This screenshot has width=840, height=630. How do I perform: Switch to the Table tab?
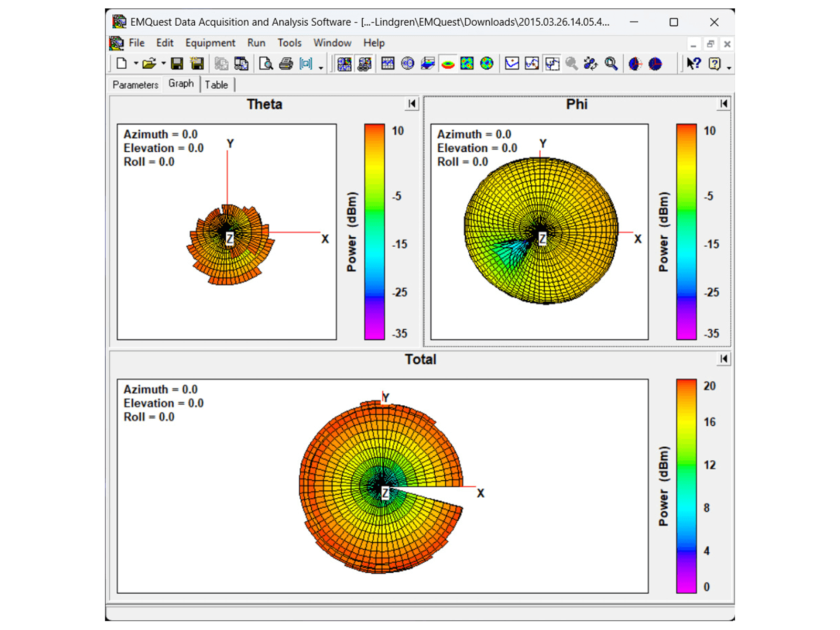point(216,85)
